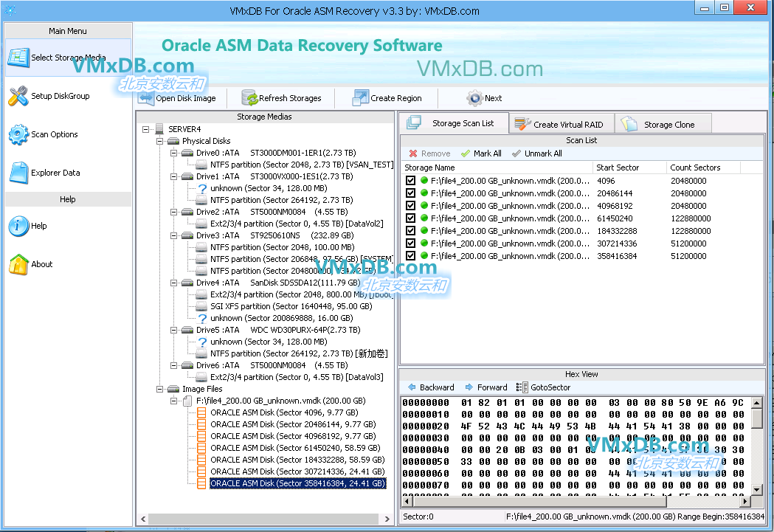Image resolution: width=774 pixels, height=532 pixels.
Task: Uncheck scan list row with start sector 184332288
Action: [410, 230]
